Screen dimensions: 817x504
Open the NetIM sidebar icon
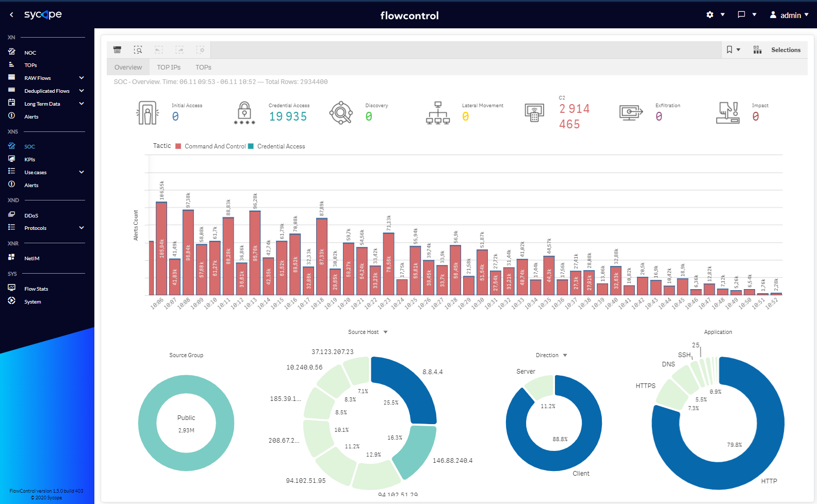click(11, 258)
